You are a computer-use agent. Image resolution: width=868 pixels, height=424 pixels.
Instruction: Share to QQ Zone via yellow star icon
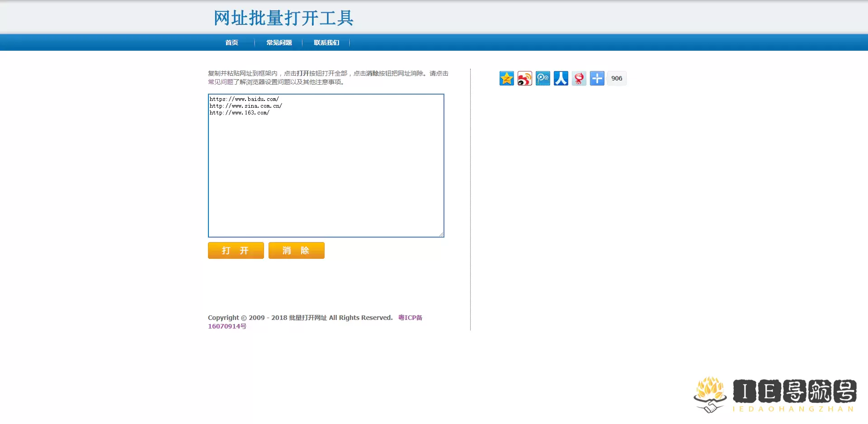pyautogui.click(x=506, y=78)
